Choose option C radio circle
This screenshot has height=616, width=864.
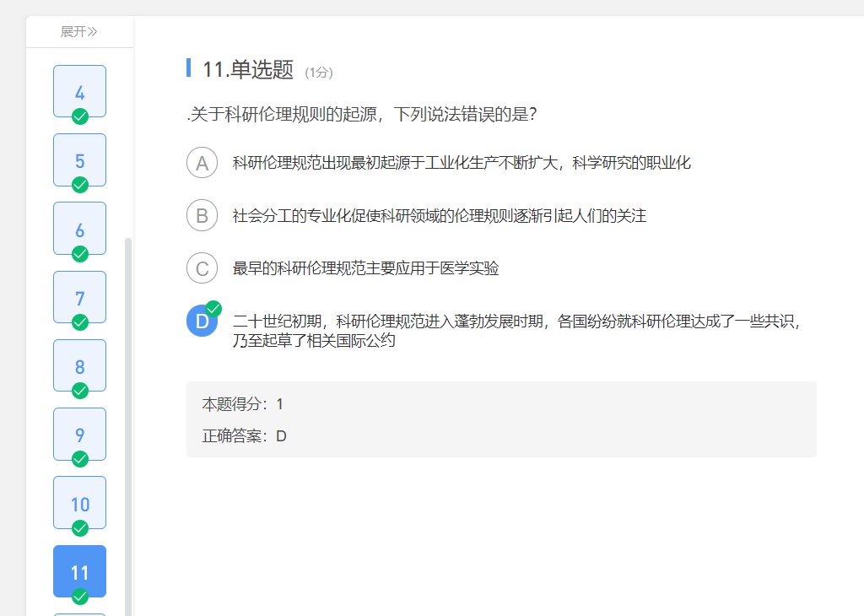(x=202, y=267)
